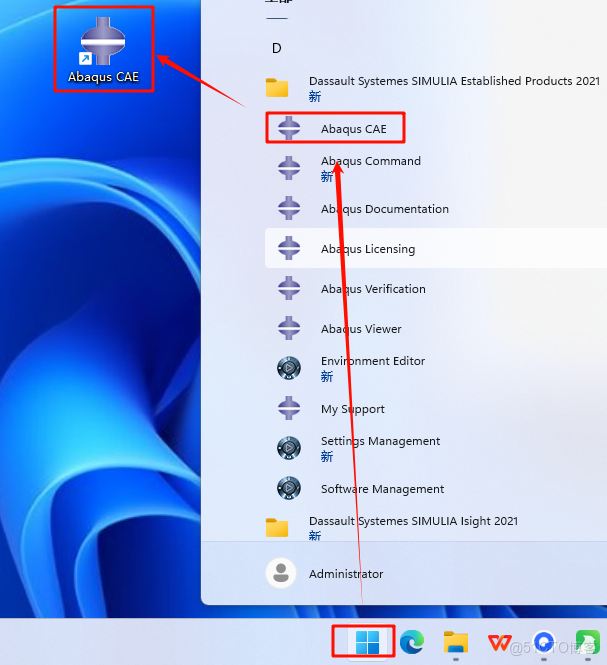The height and width of the screenshot is (665, 607).
Task: Select the Abaqus Verification text entry
Action: click(x=373, y=289)
